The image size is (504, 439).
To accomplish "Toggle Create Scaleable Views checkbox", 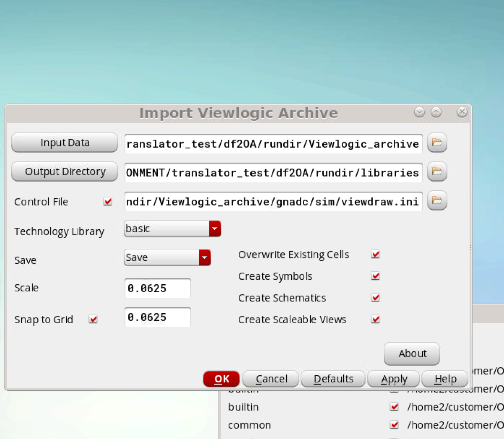I will pyautogui.click(x=375, y=319).
